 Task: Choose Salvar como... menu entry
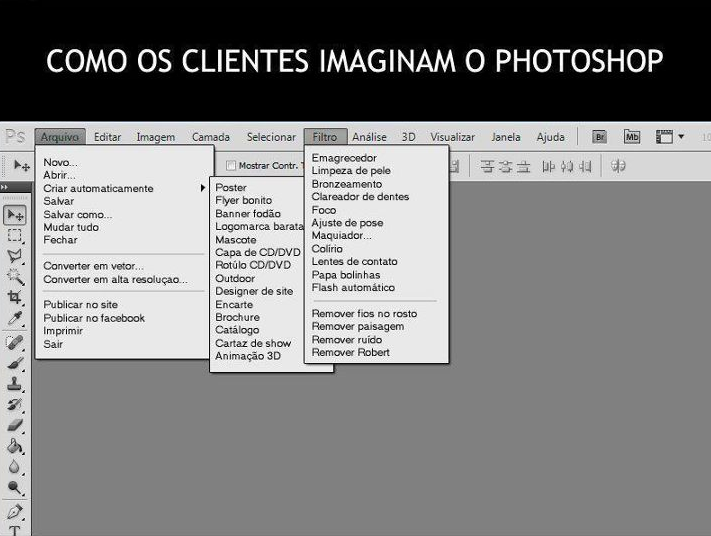(x=78, y=214)
